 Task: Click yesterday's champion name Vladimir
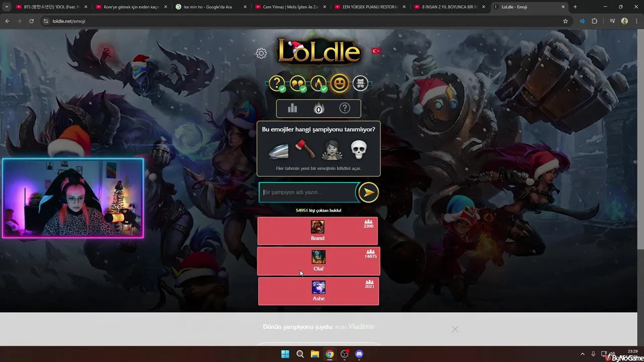click(x=361, y=326)
